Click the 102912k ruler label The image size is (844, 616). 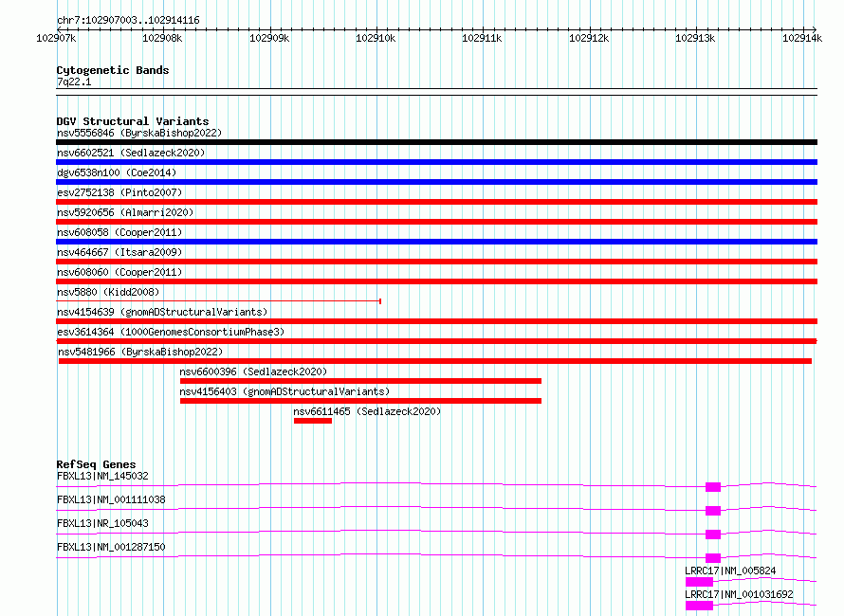[x=589, y=38]
